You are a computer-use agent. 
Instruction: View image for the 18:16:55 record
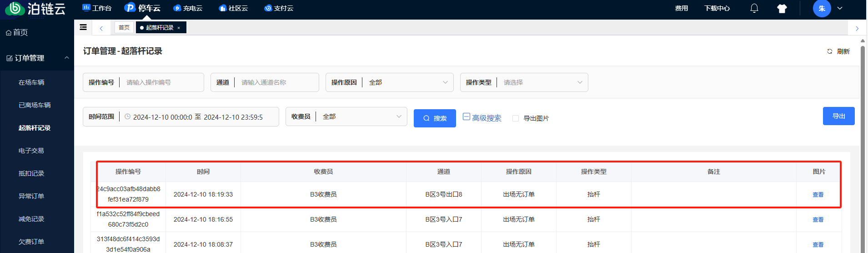818,220
